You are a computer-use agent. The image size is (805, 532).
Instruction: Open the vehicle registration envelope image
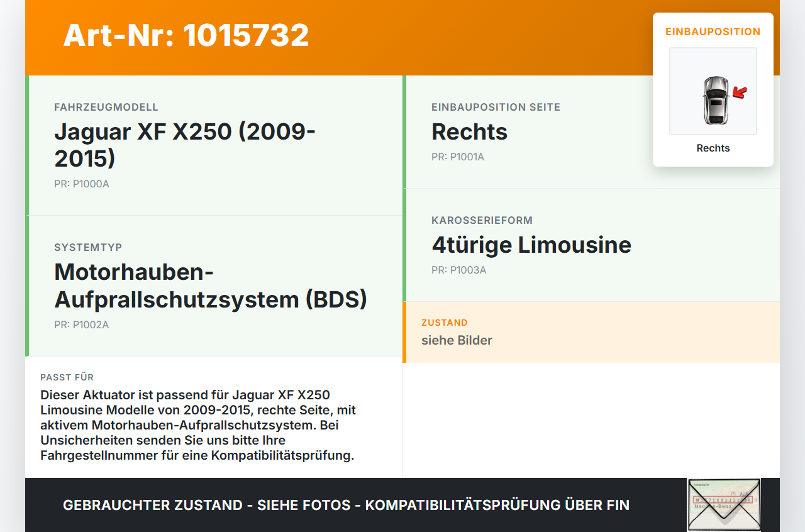(722, 505)
